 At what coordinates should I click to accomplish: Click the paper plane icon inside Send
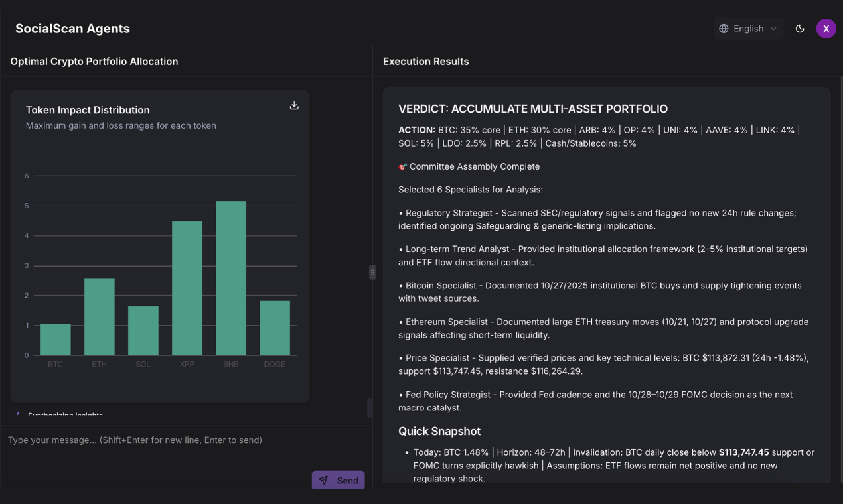click(x=323, y=480)
